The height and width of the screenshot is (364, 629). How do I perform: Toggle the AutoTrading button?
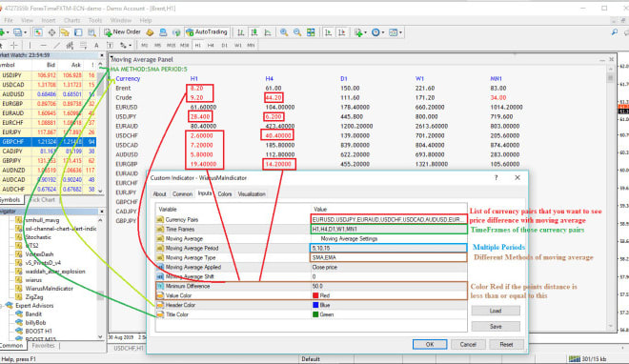tap(207, 32)
